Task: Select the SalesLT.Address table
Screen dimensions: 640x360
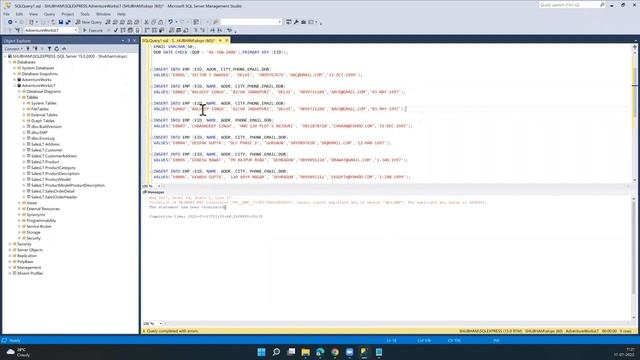Action: pyautogui.click(x=45, y=144)
